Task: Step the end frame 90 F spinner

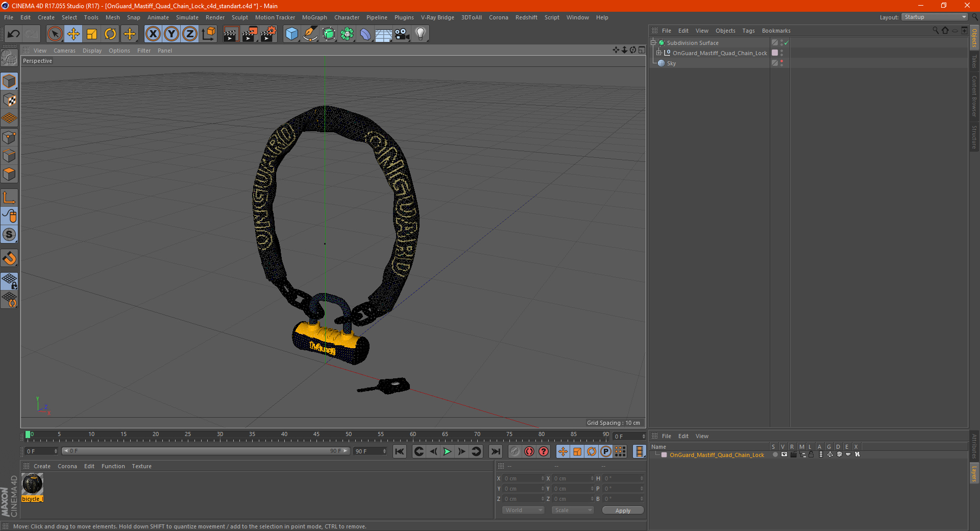Action: pyautogui.click(x=384, y=451)
